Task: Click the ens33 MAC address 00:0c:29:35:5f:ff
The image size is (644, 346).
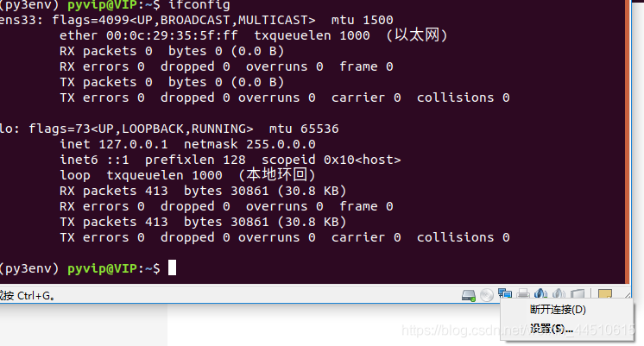Action: 172,35
